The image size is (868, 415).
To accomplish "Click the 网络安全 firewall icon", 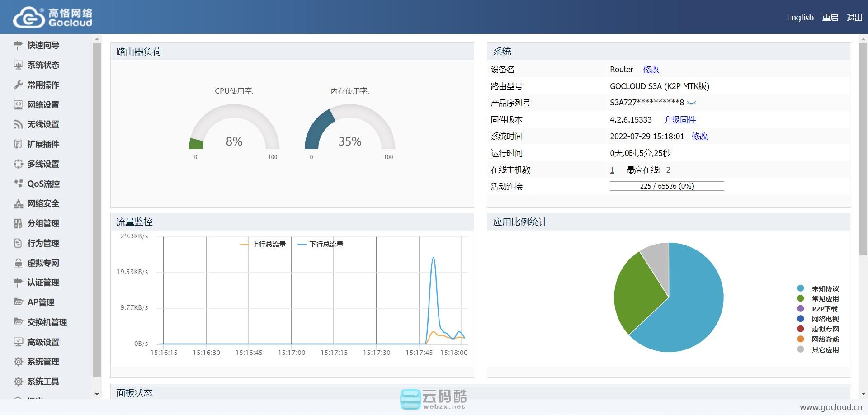I will click(18, 203).
